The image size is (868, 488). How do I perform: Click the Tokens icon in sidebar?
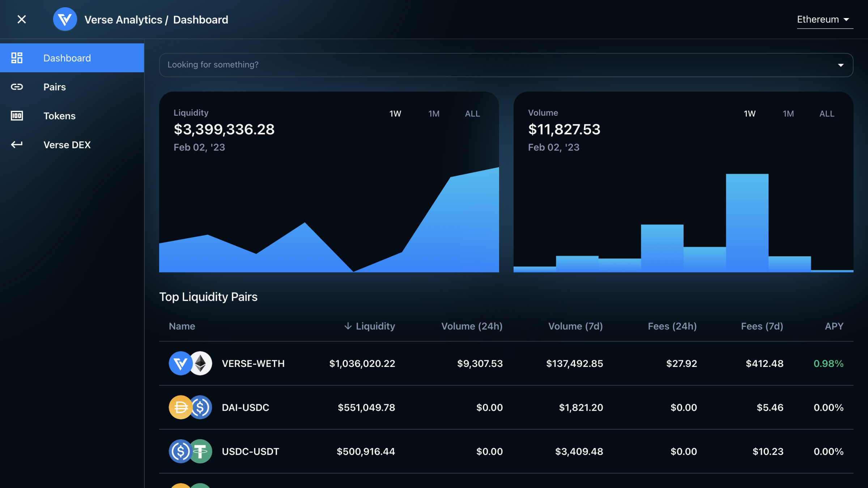click(17, 116)
